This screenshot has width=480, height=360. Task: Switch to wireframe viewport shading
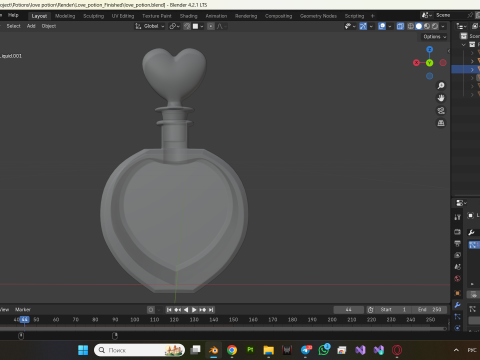tap(411, 26)
